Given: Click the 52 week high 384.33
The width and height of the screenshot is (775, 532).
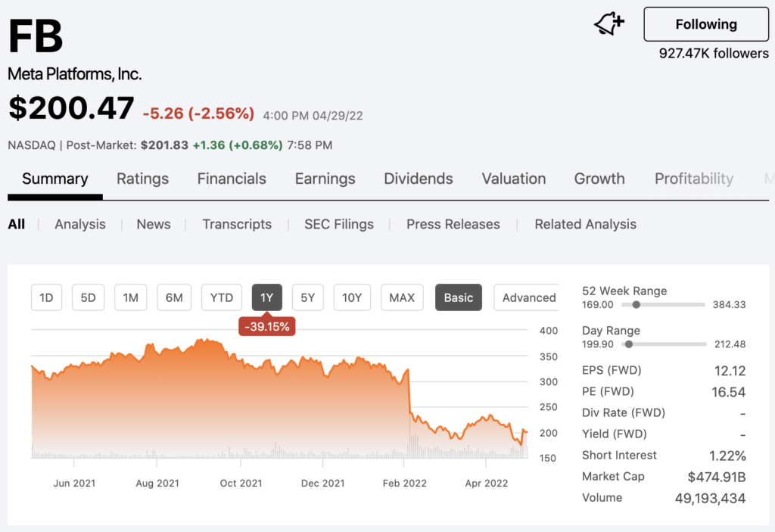Looking at the screenshot, I should coord(729,304).
